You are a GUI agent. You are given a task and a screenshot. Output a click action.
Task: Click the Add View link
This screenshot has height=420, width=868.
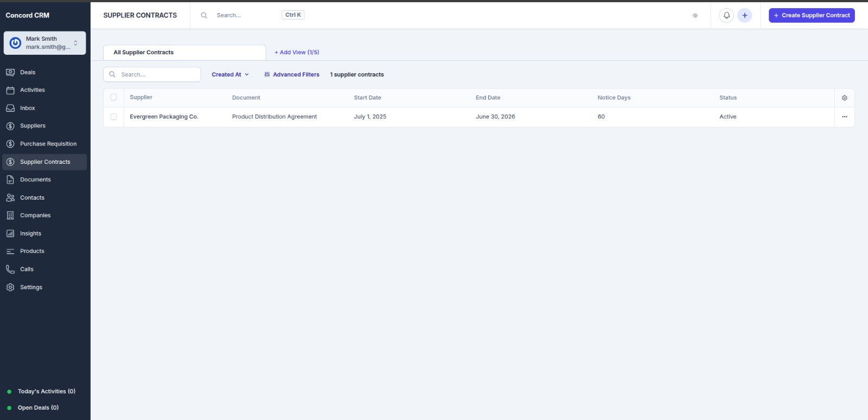point(297,52)
